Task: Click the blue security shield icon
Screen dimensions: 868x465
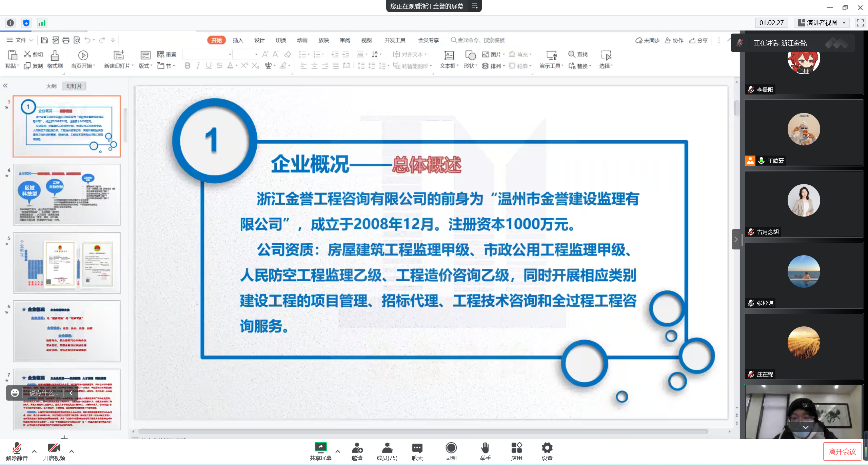Action: [x=26, y=23]
